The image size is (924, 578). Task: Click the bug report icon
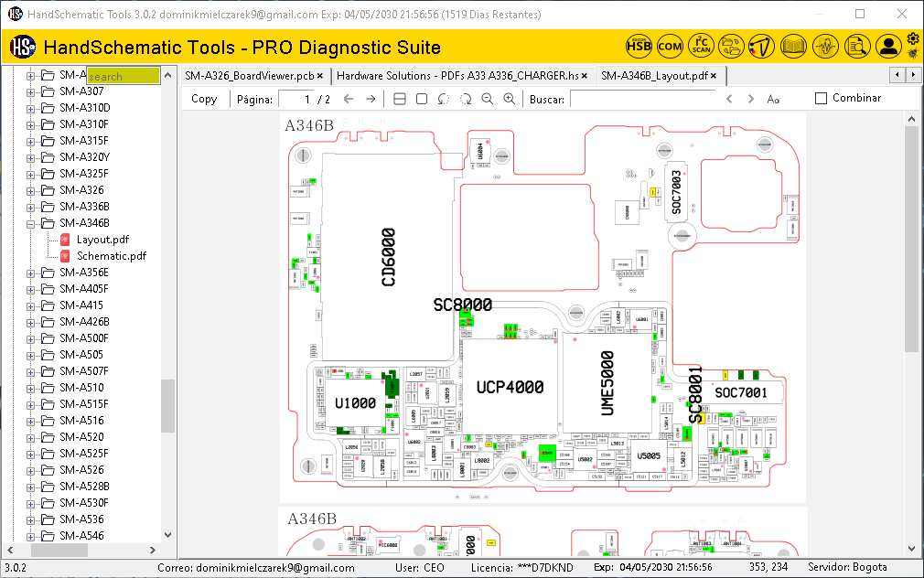(913, 54)
